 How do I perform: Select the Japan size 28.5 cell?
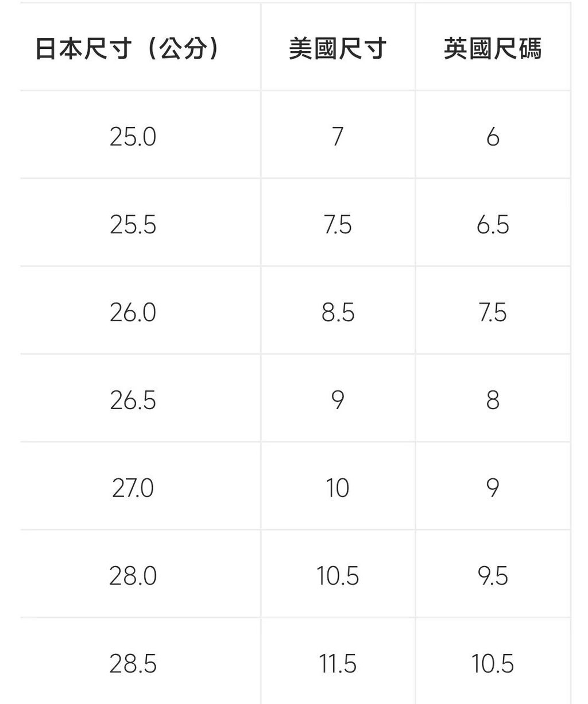(x=133, y=664)
